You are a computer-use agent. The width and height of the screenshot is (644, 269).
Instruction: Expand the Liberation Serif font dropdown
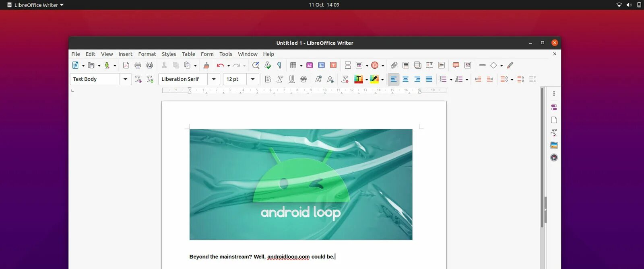click(x=214, y=79)
